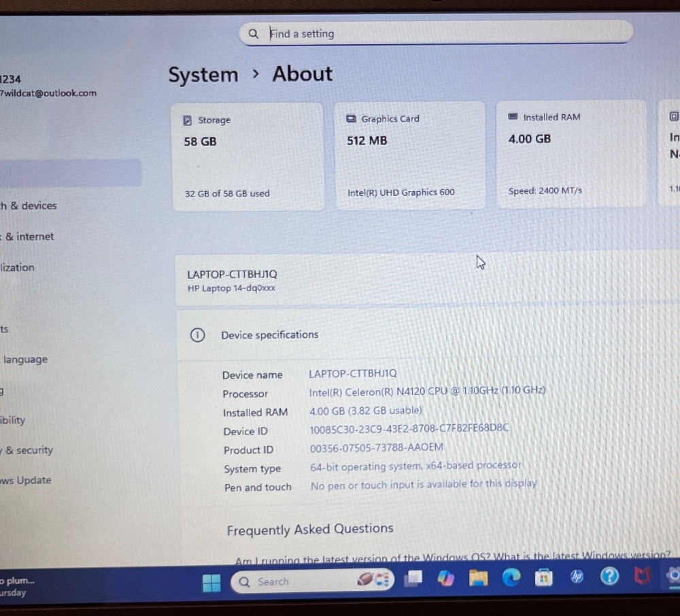Launch Microsoft Edge browser
Image resolution: width=680 pixels, height=616 pixels.
(511, 577)
